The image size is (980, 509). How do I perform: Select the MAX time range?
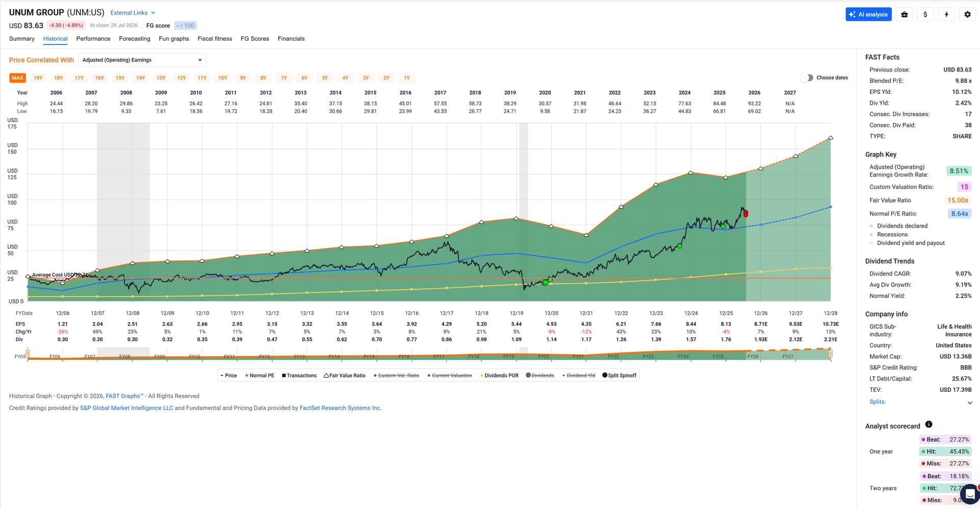(x=18, y=78)
